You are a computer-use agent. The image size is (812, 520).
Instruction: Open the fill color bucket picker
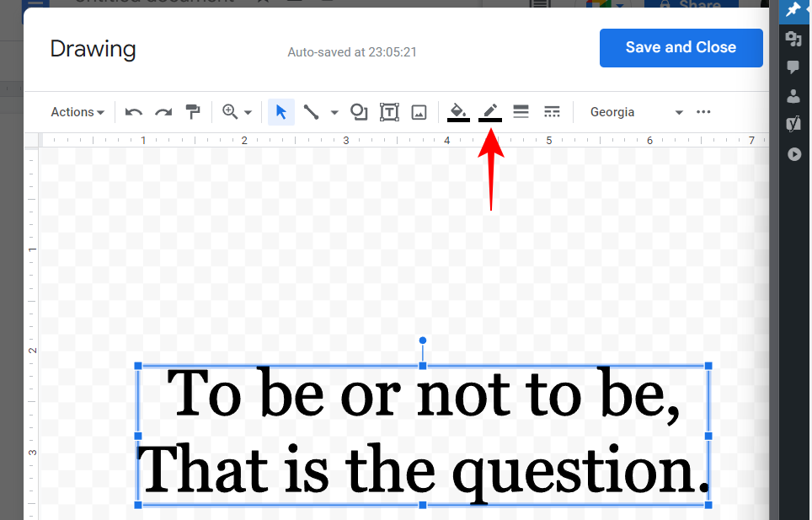(x=458, y=112)
